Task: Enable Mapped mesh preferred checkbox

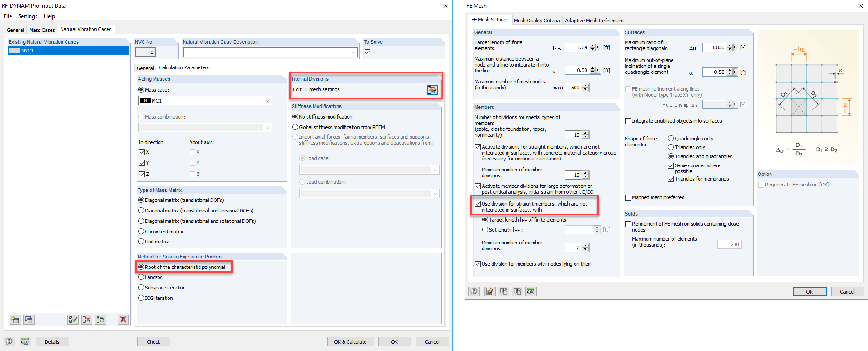Action: [x=628, y=197]
